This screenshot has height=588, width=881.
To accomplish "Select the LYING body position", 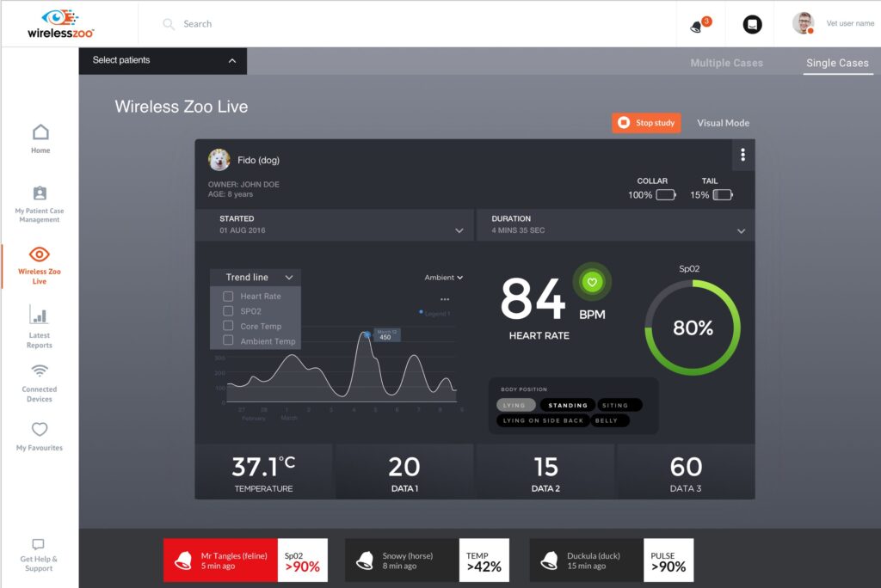I will (x=515, y=405).
